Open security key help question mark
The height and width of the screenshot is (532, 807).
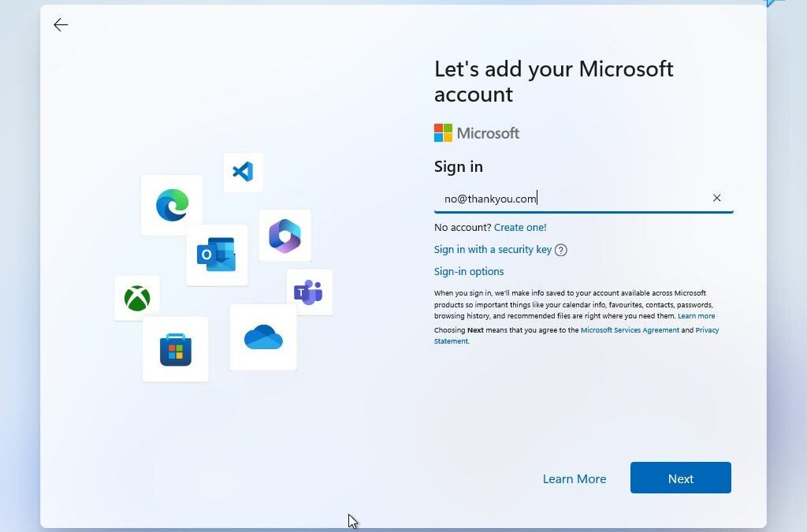pos(561,250)
